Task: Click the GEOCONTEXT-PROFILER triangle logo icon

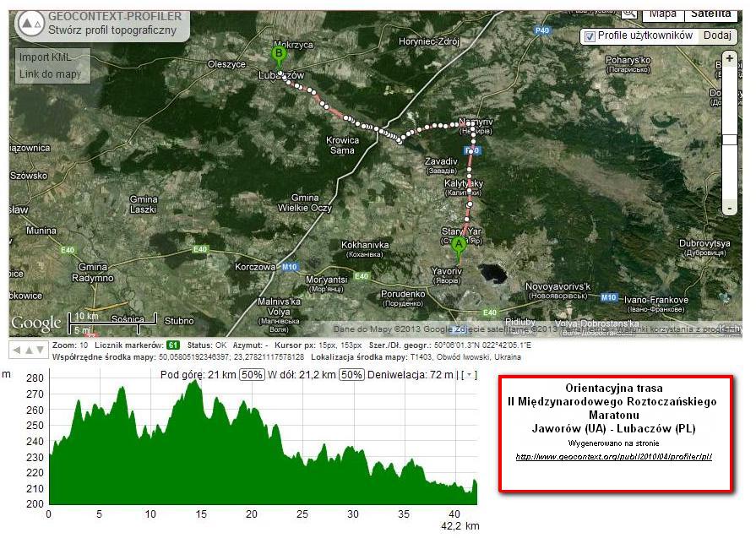Action: pos(30,24)
